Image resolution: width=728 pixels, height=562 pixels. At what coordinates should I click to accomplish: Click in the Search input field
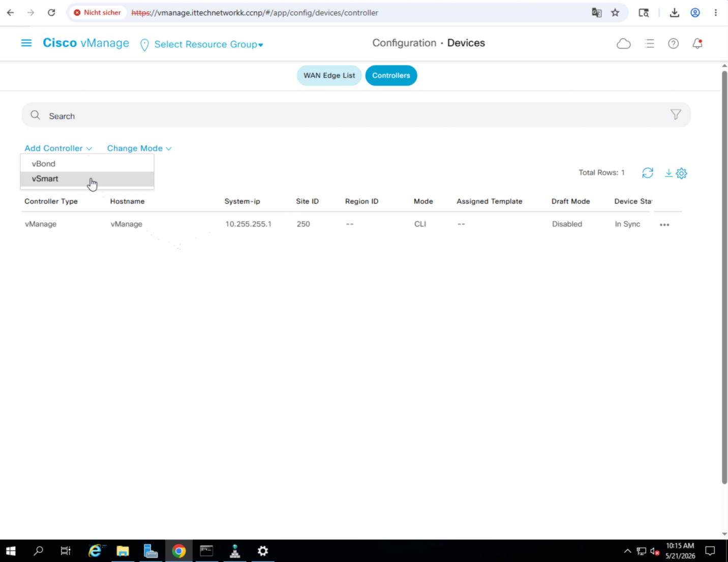(356, 115)
